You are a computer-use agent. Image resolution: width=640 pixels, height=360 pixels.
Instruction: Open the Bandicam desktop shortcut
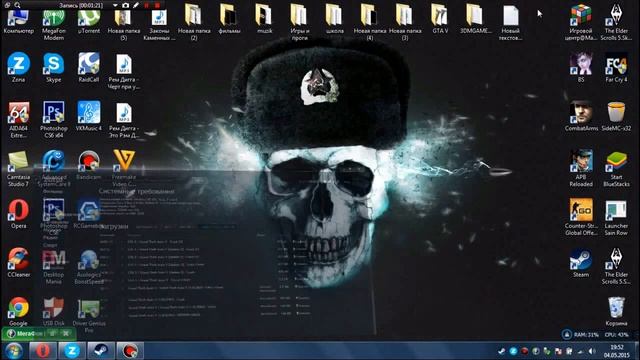click(89, 165)
